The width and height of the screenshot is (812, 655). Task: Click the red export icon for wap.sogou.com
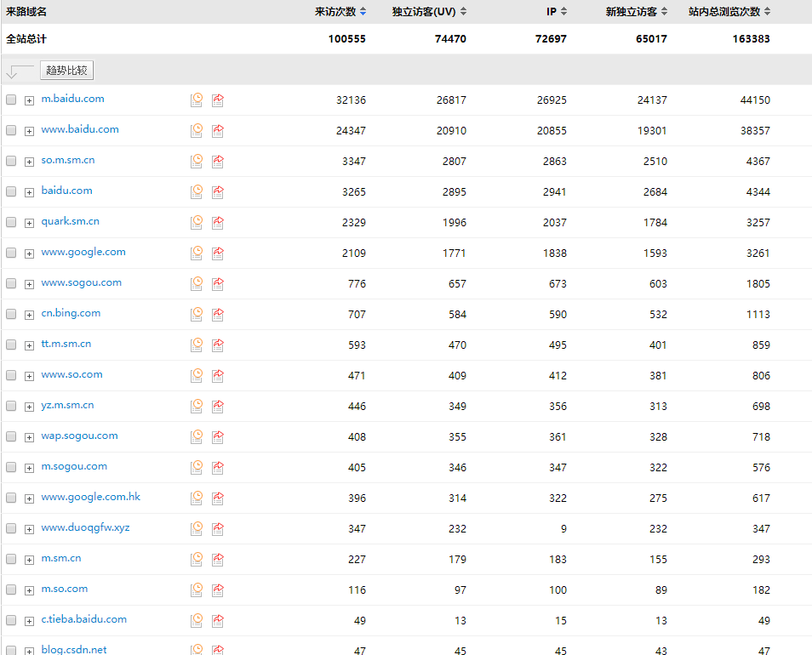218,436
